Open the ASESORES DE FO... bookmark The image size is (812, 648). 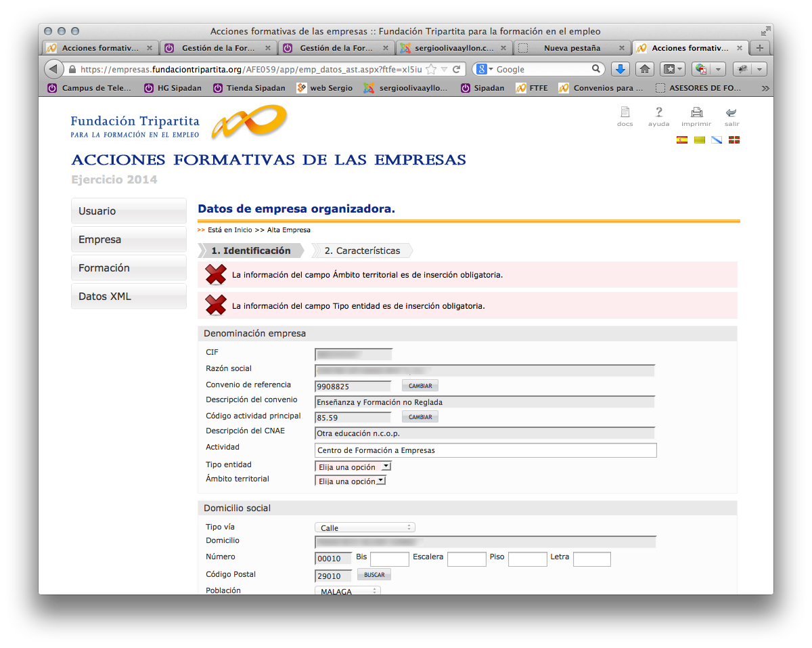(x=699, y=88)
